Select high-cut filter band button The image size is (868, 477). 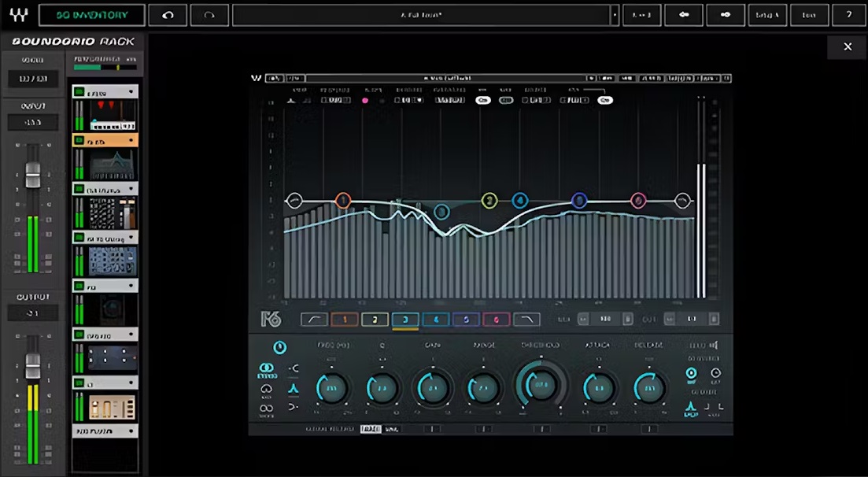(526, 320)
